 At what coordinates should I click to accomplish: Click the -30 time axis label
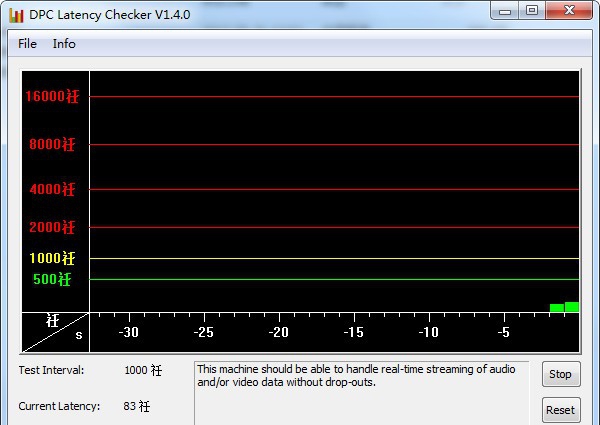click(x=129, y=332)
